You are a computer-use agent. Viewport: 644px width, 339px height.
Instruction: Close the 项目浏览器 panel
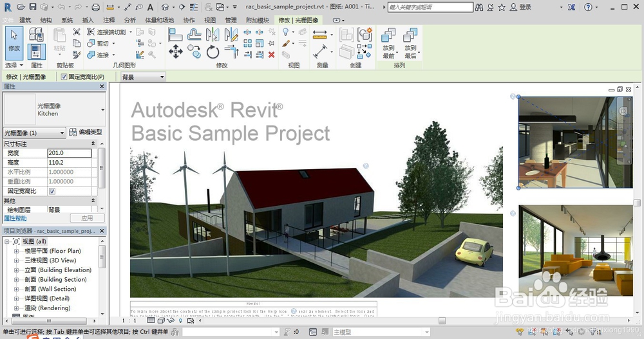pos(102,231)
